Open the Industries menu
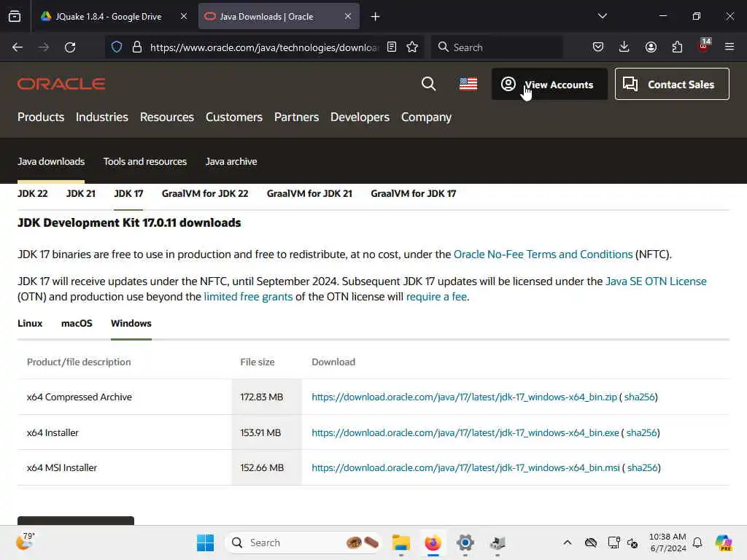This screenshot has width=747, height=560. point(102,117)
